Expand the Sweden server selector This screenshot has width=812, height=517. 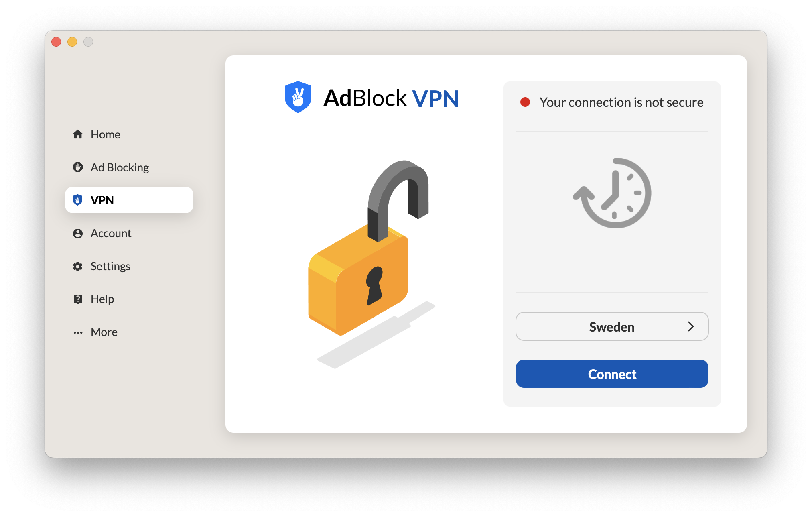point(611,326)
